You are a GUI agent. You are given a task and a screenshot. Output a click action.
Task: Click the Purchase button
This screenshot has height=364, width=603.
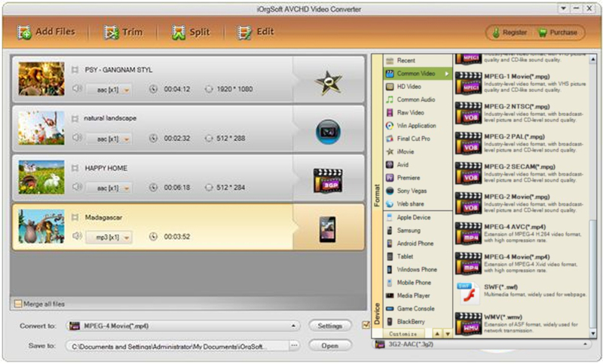pos(558,32)
